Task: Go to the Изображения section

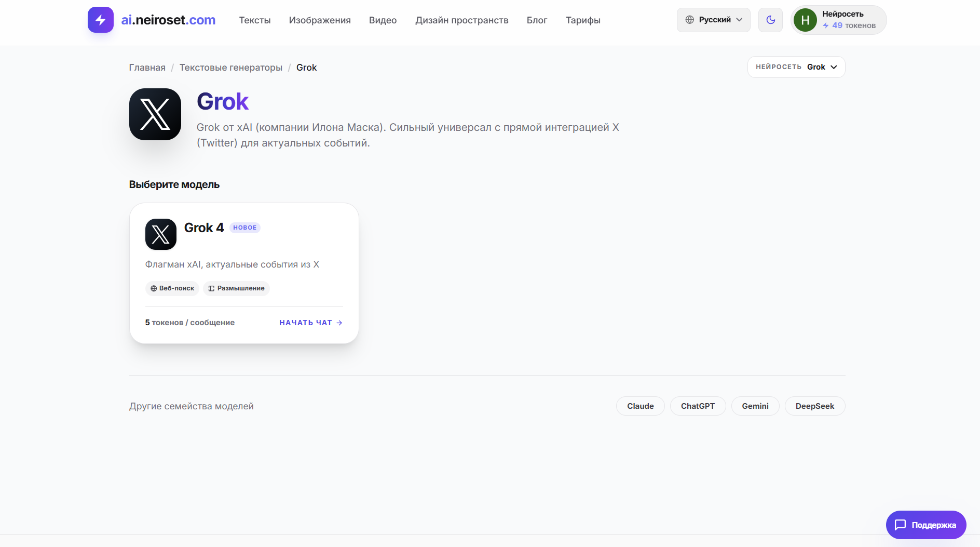Action: [320, 20]
